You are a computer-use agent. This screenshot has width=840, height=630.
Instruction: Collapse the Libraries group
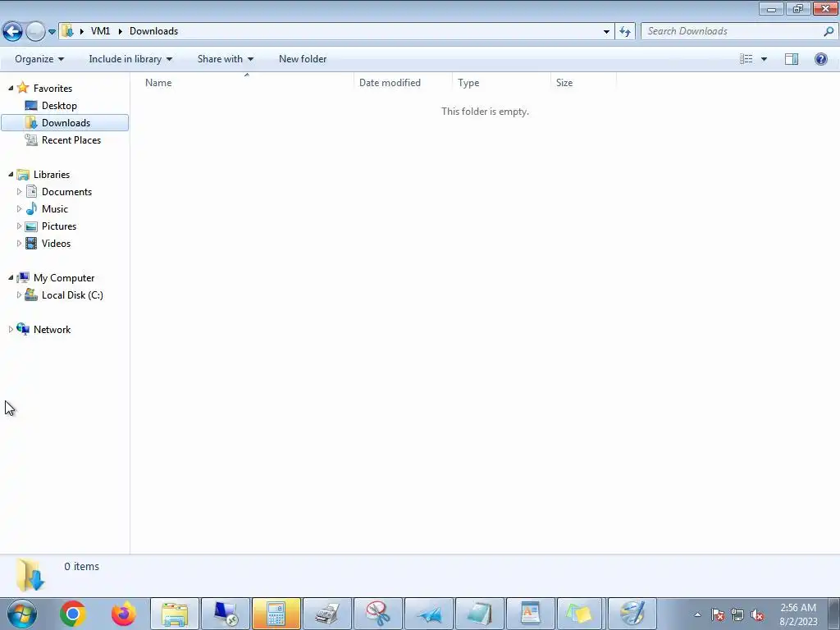pos(11,174)
